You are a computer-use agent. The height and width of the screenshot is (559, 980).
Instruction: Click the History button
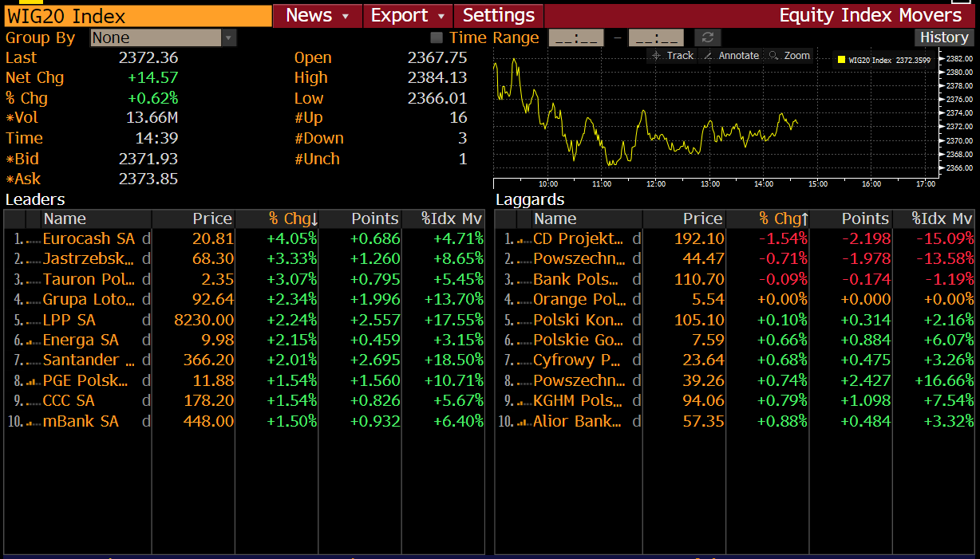(944, 37)
